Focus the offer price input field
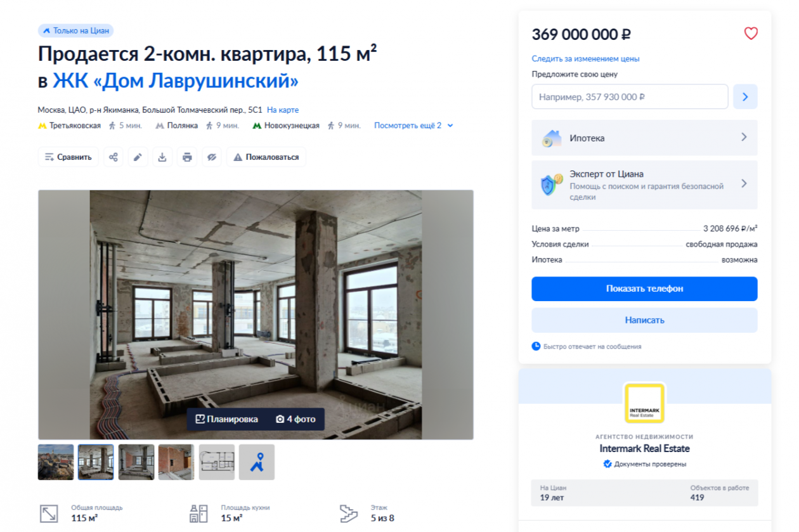The image size is (799, 532). [630, 97]
